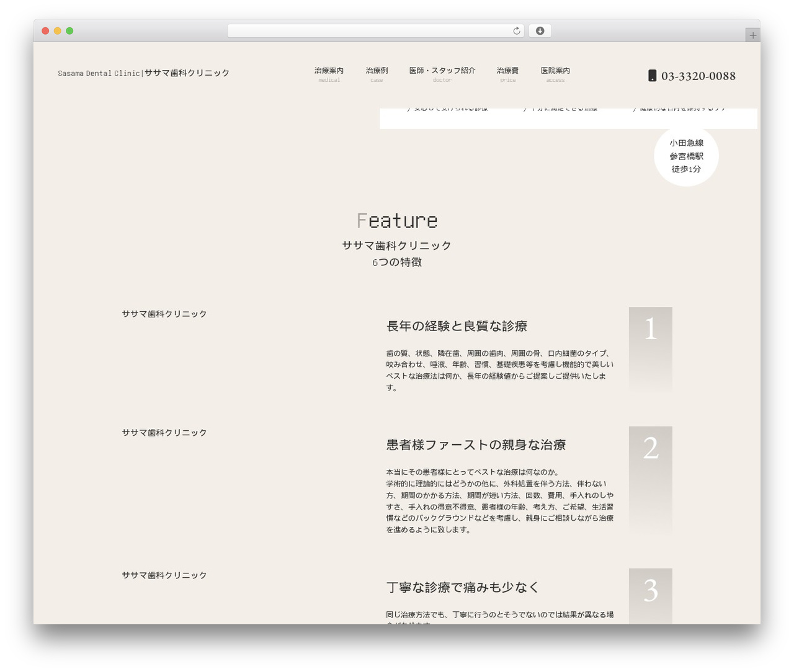Click heading 長年の経験と良質な診療
Image resolution: width=794 pixels, height=672 pixels.
tap(457, 326)
